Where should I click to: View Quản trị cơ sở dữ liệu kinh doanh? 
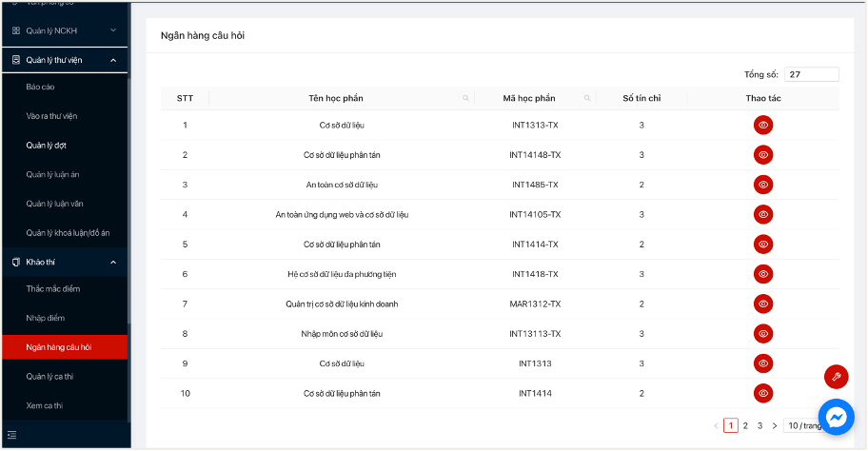[x=762, y=304]
